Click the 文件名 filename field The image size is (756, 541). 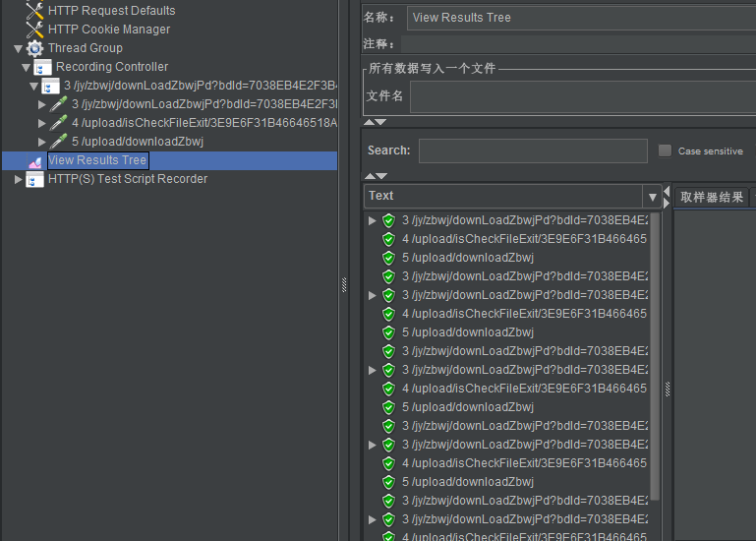coord(583,97)
